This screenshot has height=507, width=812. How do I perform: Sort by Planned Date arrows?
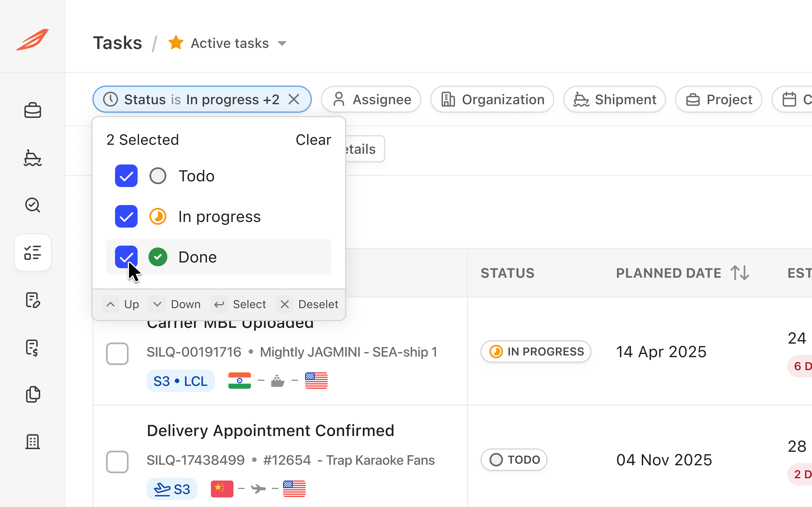pyautogui.click(x=740, y=273)
